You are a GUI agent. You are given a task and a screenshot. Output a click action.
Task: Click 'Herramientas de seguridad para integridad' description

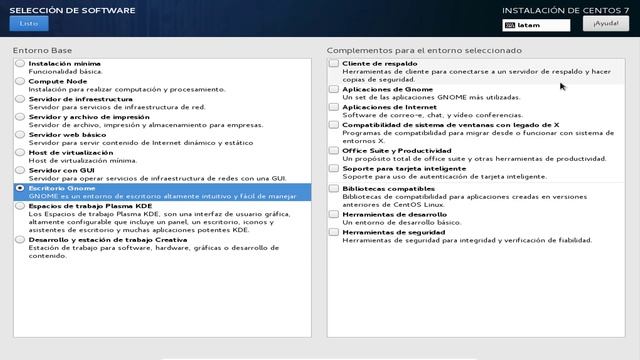click(x=467, y=240)
